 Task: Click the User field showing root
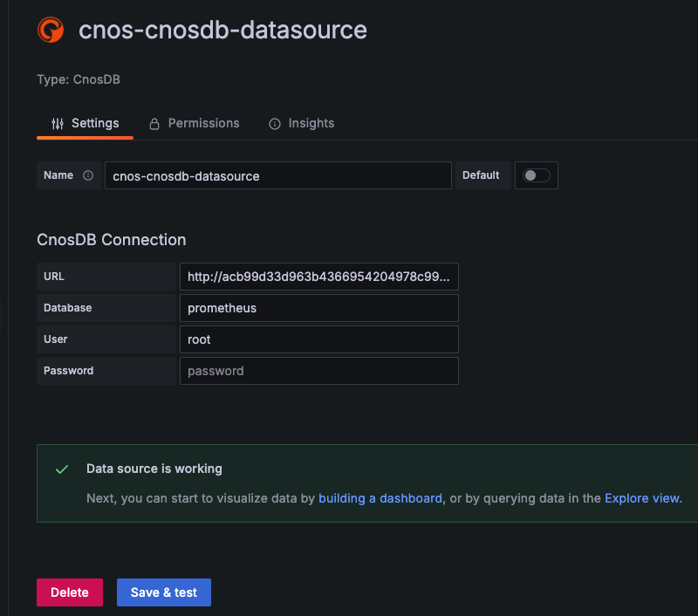point(318,339)
